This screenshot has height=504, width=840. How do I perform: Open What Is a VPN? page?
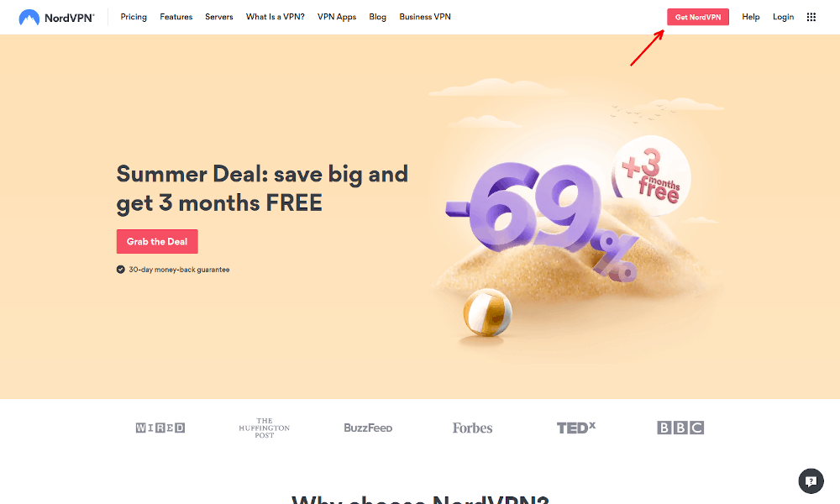point(276,17)
